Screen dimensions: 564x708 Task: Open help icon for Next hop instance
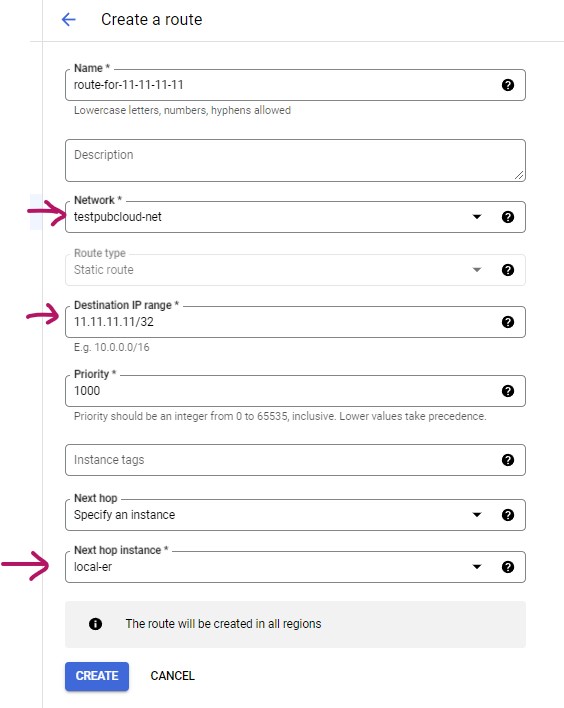point(508,567)
